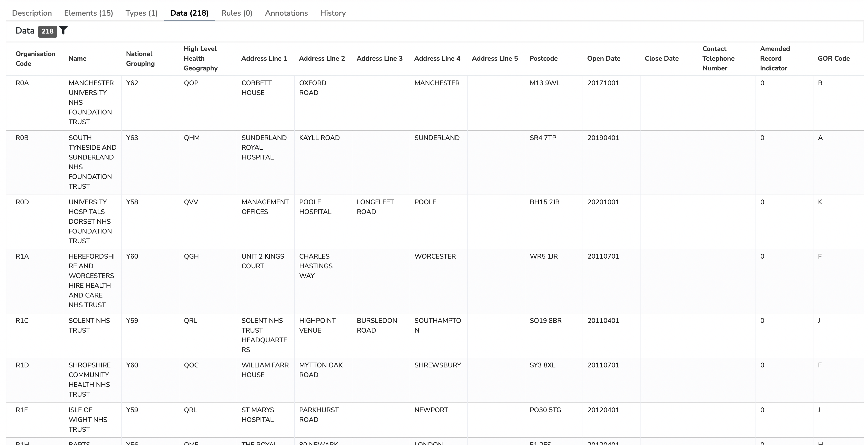Viewport: 868px width, 445px height.
Task: Click the National Grouping column header
Action: click(140, 58)
